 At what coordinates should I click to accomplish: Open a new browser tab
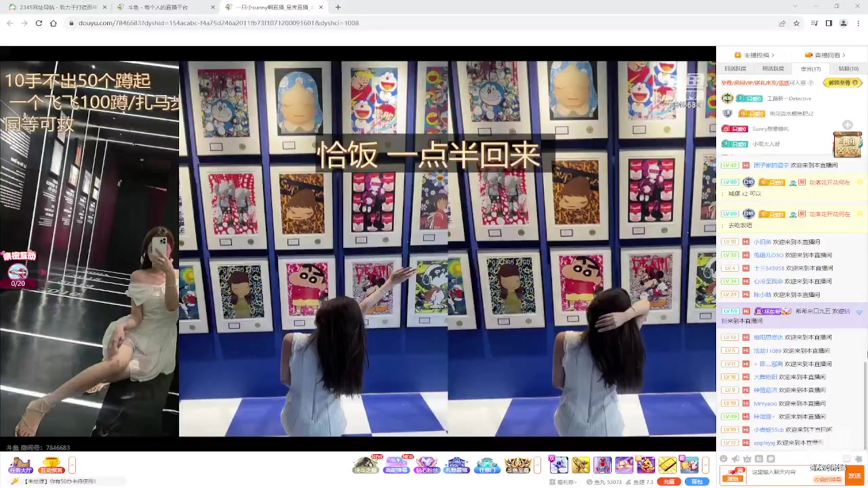[x=338, y=7]
